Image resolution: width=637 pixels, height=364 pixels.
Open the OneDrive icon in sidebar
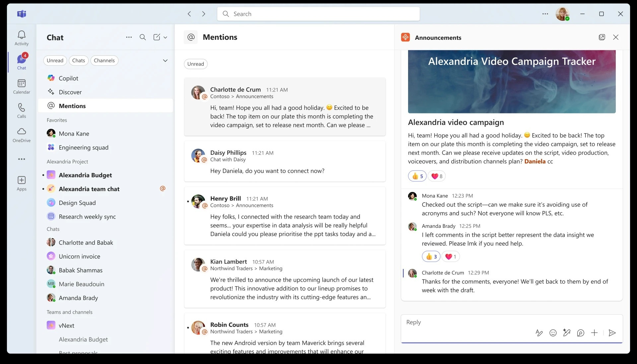click(x=21, y=132)
